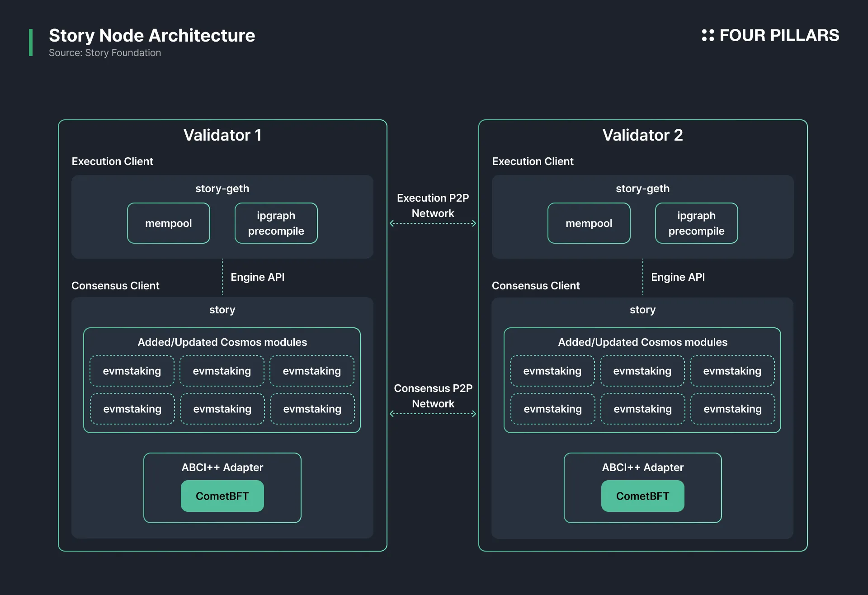Click the Validator 2 heading
The image size is (868, 595).
(642, 135)
